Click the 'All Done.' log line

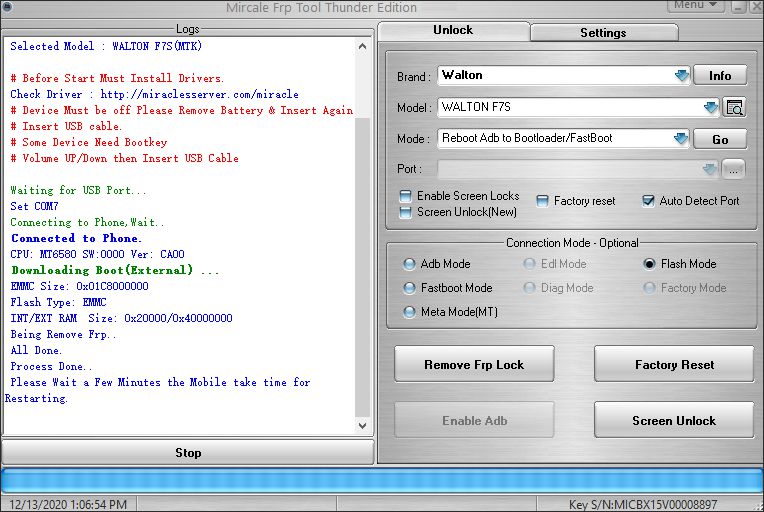pos(36,350)
